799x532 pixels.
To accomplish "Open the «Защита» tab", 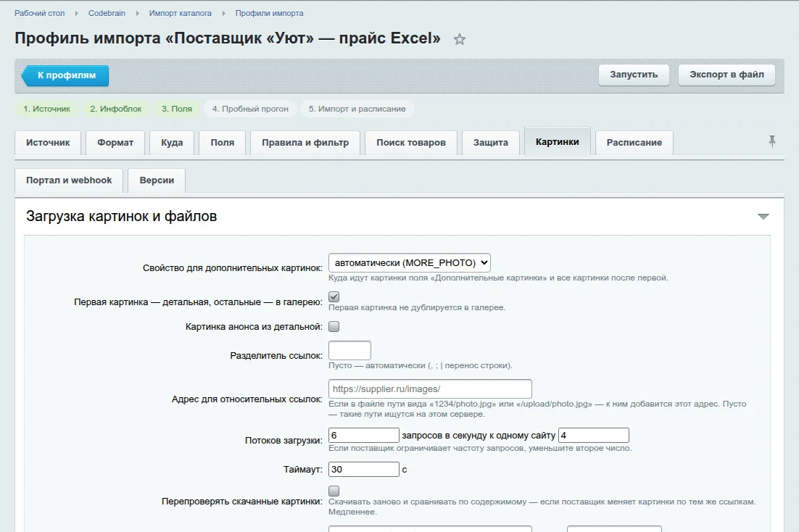I will 491,143.
